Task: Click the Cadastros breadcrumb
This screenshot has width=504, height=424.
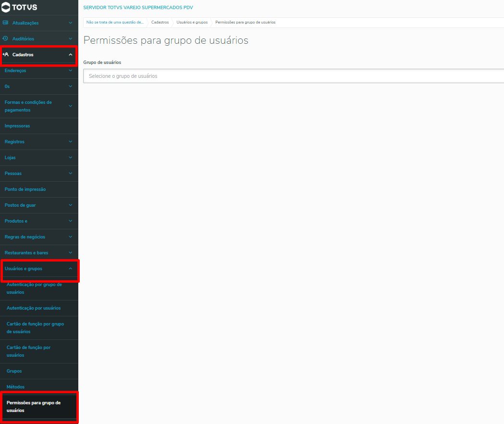Action: (x=160, y=22)
